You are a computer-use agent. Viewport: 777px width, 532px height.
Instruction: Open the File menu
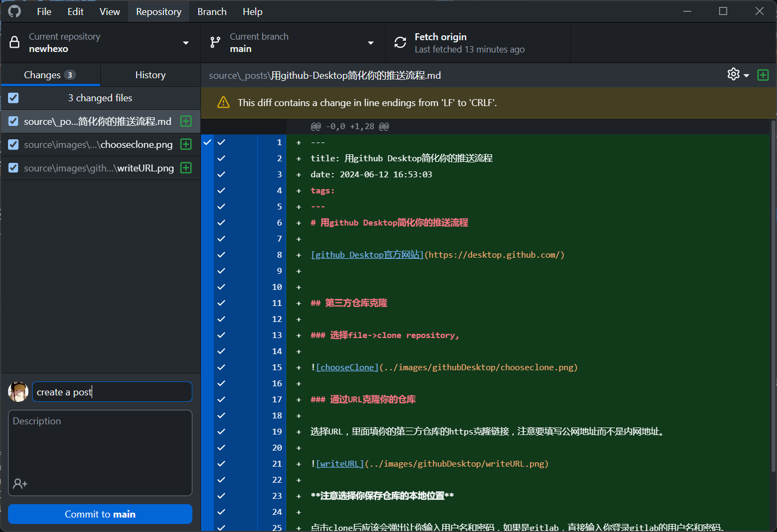pos(44,11)
